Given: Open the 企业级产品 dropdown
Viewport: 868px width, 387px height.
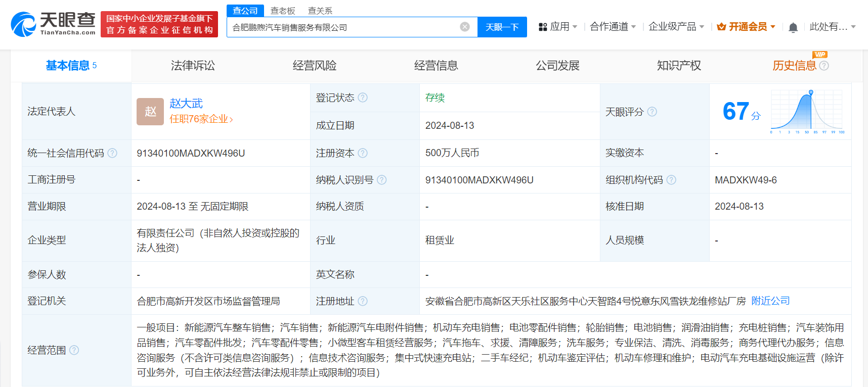Looking at the screenshot, I should click(676, 27).
